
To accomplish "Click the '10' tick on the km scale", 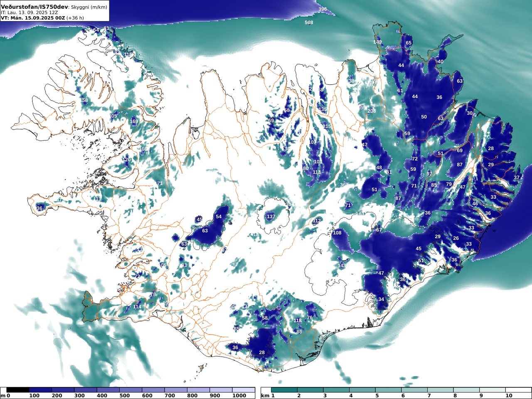I will 509,396.
